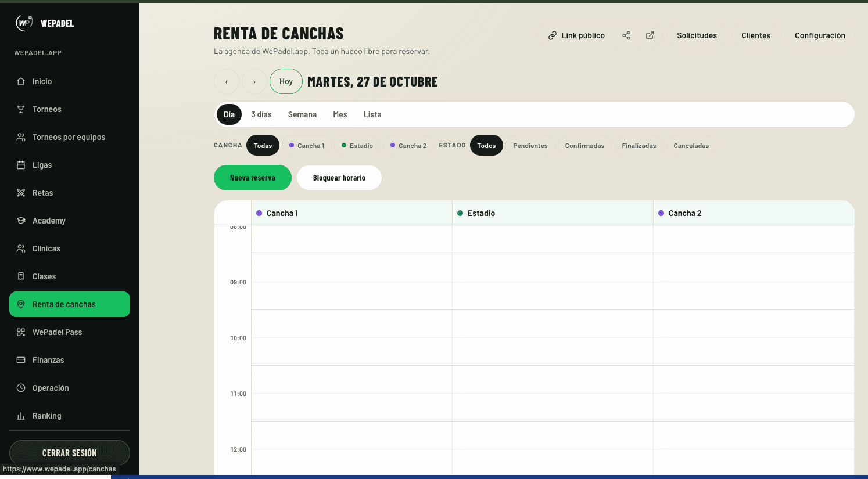Click the Clínicas people icon

(x=21, y=248)
